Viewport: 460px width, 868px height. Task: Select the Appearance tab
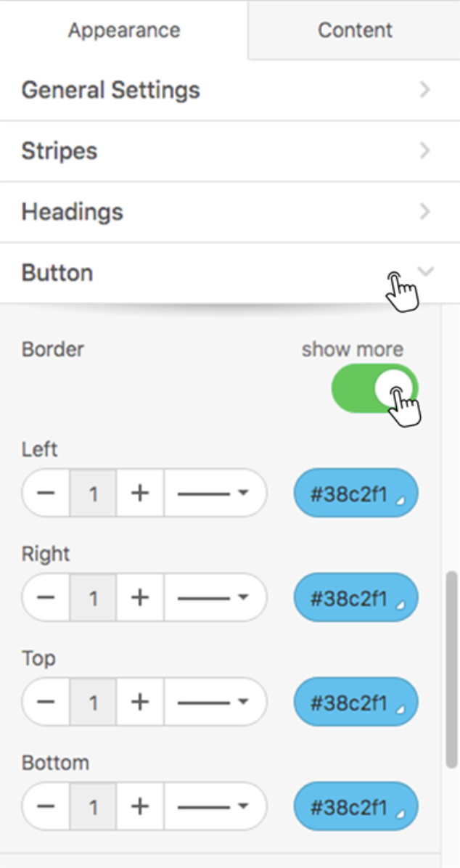(124, 30)
